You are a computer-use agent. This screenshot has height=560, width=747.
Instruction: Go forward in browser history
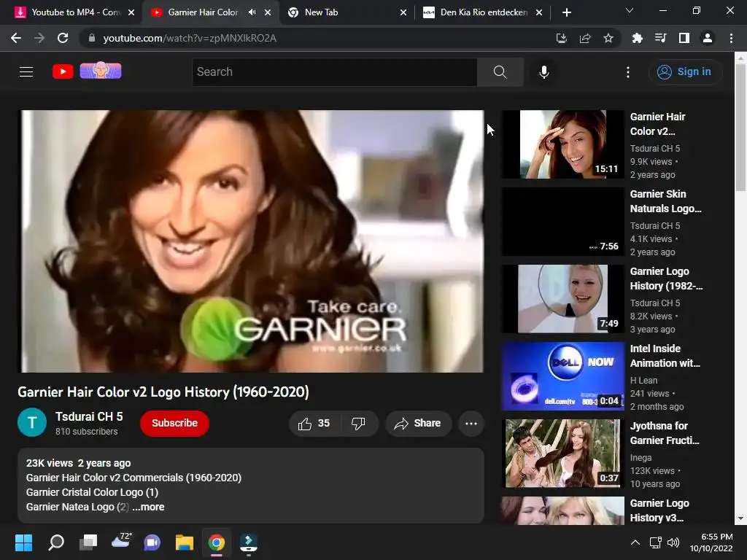39,38
